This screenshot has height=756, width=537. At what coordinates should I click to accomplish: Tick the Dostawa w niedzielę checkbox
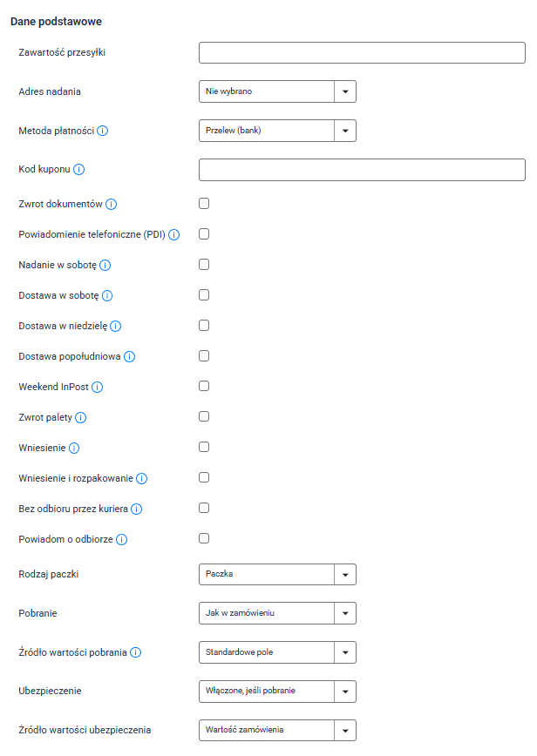tap(204, 325)
